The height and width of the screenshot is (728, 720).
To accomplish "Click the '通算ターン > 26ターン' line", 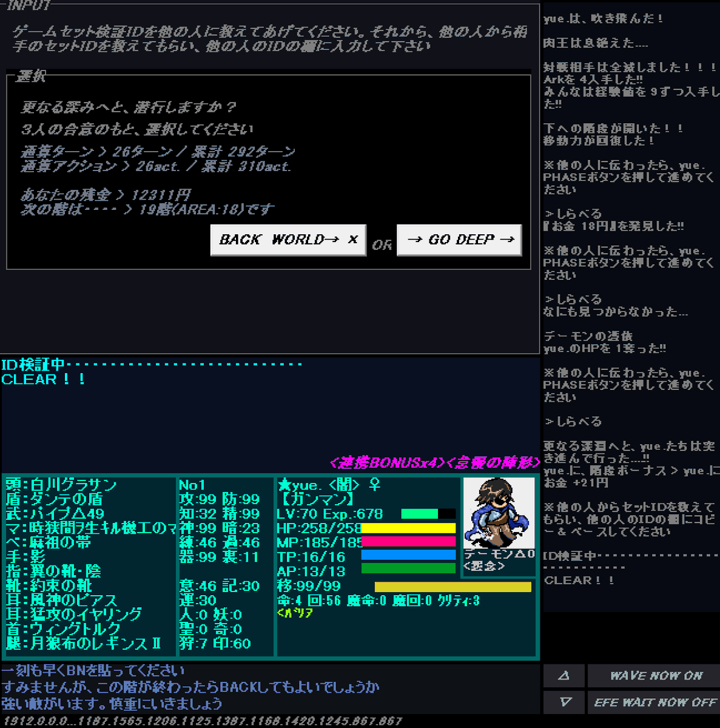I will [x=158, y=152].
